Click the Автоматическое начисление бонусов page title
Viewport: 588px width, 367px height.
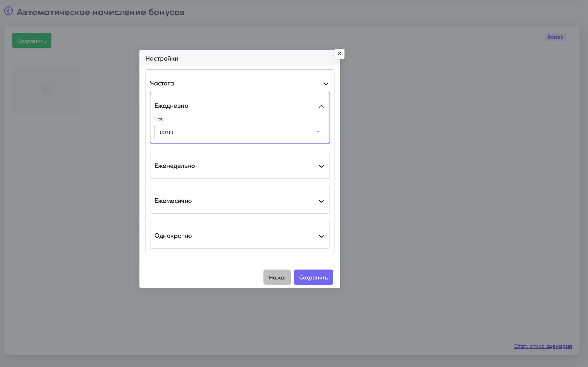click(101, 12)
